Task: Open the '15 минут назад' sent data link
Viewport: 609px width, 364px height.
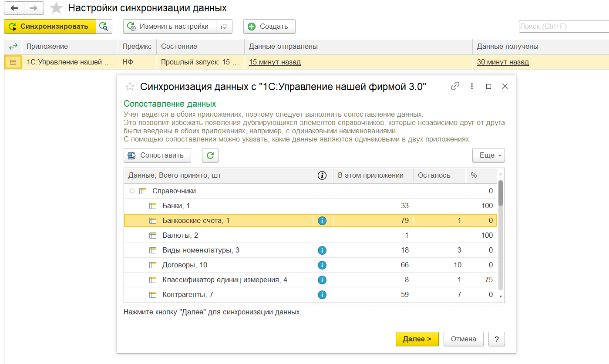Action: click(x=275, y=62)
